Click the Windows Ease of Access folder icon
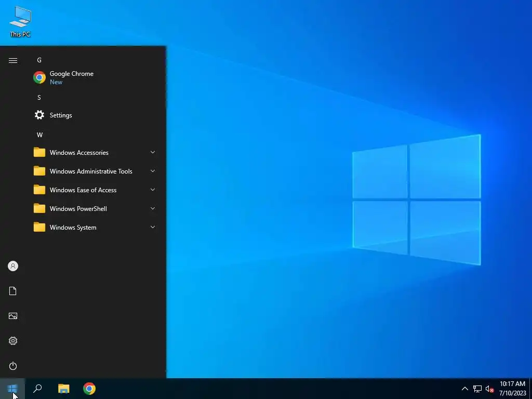The width and height of the screenshot is (532, 399). pos(39,190)
